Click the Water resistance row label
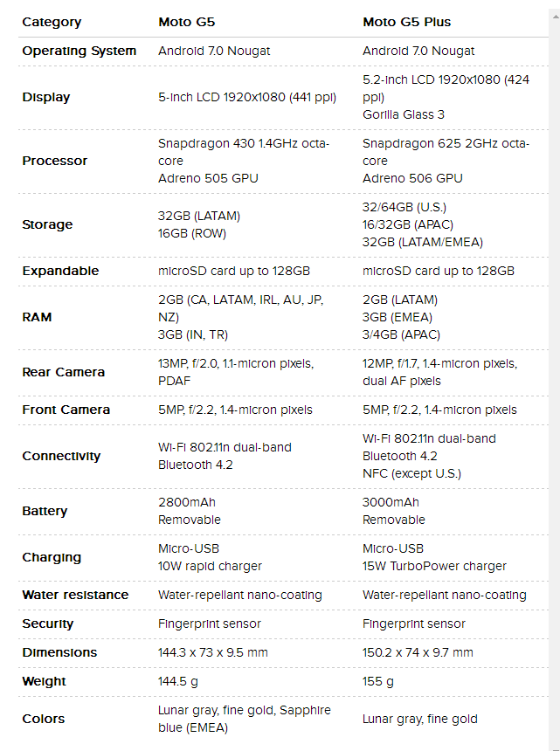The image size is (560, 751). (x=75, y=595)
